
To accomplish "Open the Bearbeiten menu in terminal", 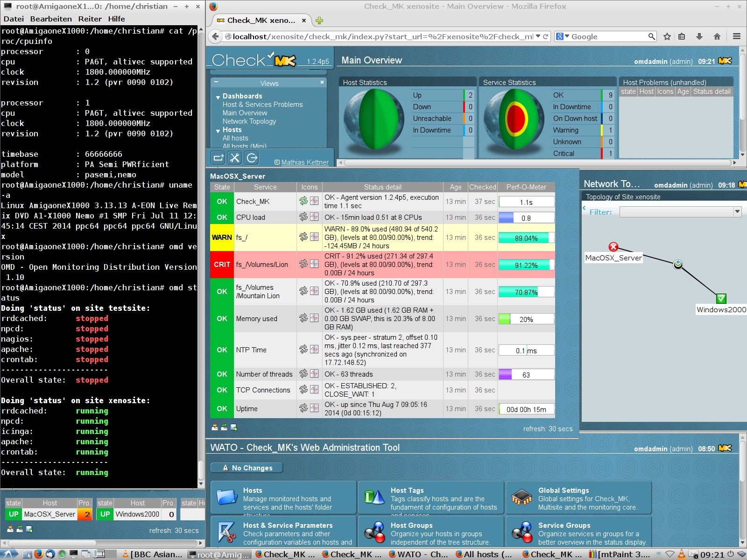I will click(51, 19).
